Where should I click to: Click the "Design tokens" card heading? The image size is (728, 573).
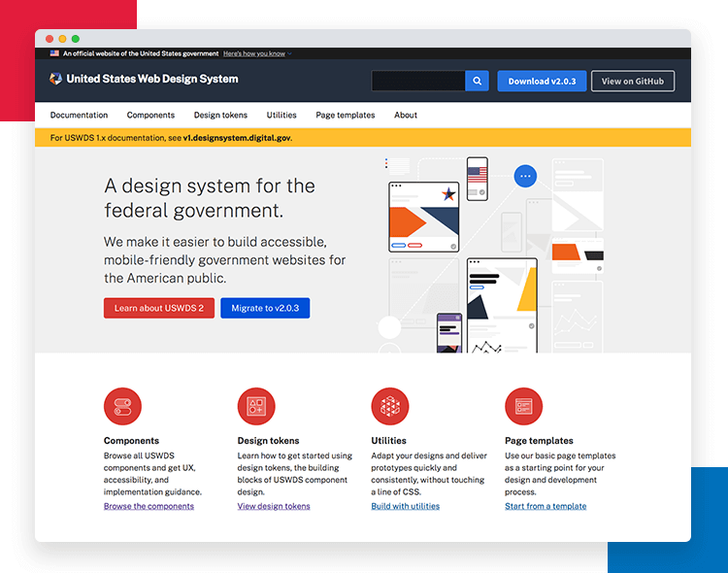pyautogui.click(x=268, y=441)
